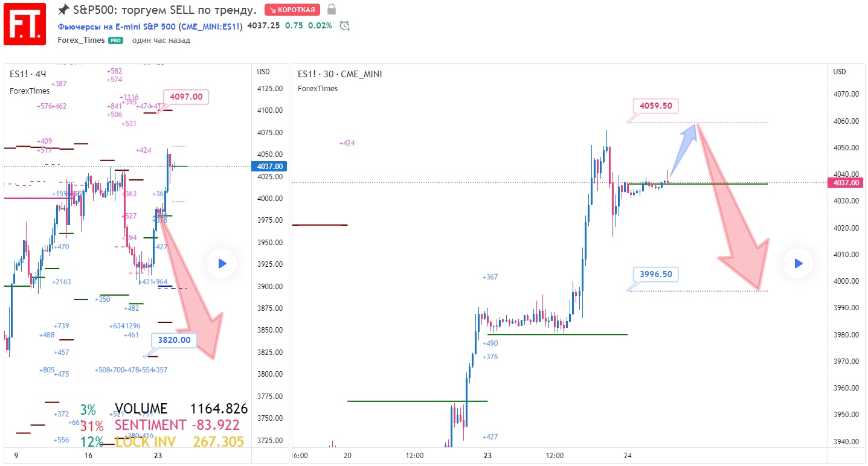Add alert using the alarm clock icon

[345, 25]
